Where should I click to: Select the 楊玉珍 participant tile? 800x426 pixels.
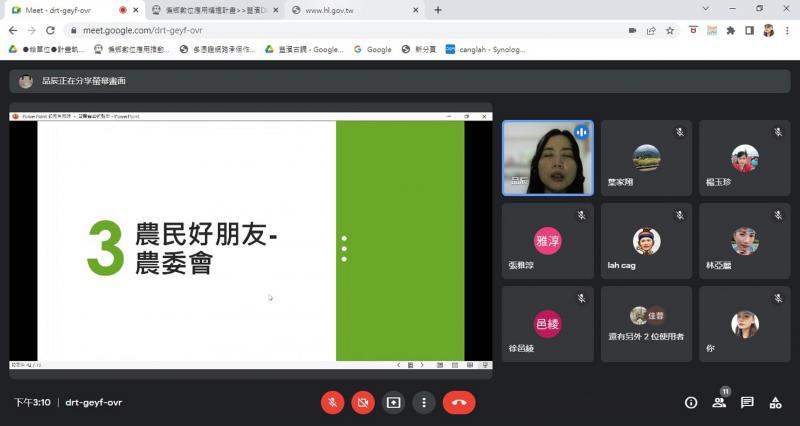[x=745, y=158]
